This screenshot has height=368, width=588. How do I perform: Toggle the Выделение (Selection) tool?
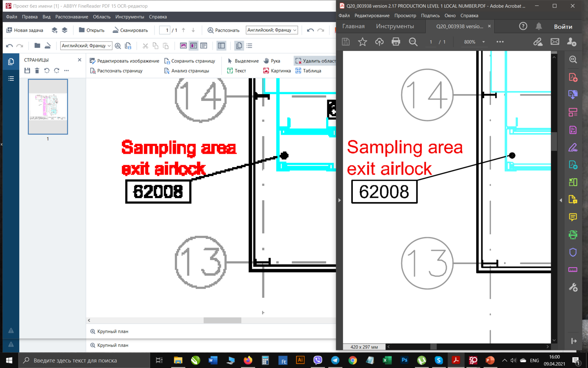pos(243,61)
